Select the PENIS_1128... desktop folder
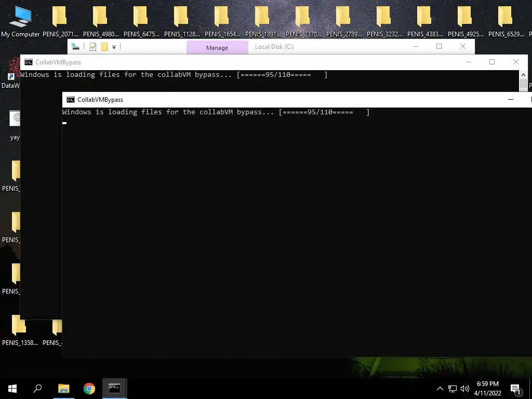The width and height of the screenshot is (532, 399). pos(182,21)
